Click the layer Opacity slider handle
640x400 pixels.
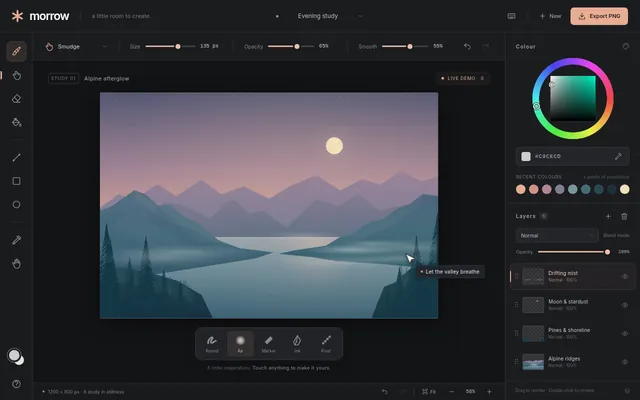(607, 252)
